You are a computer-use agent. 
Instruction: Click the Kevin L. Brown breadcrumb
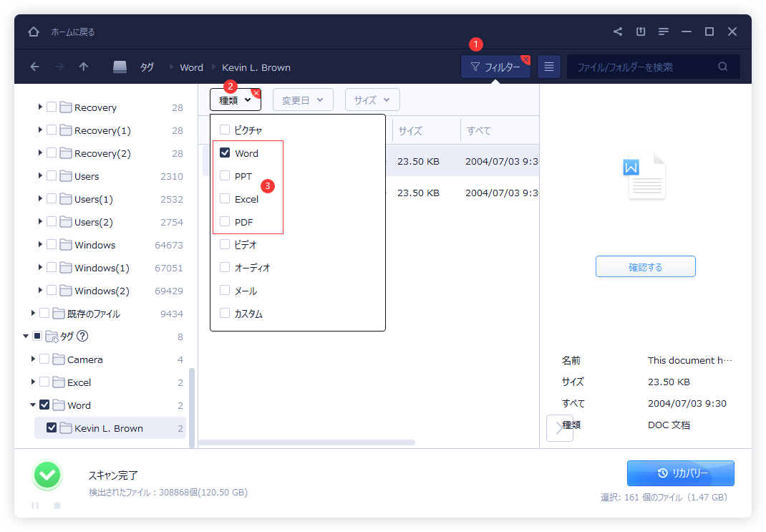pyautogui.click(x=256, y=67)
